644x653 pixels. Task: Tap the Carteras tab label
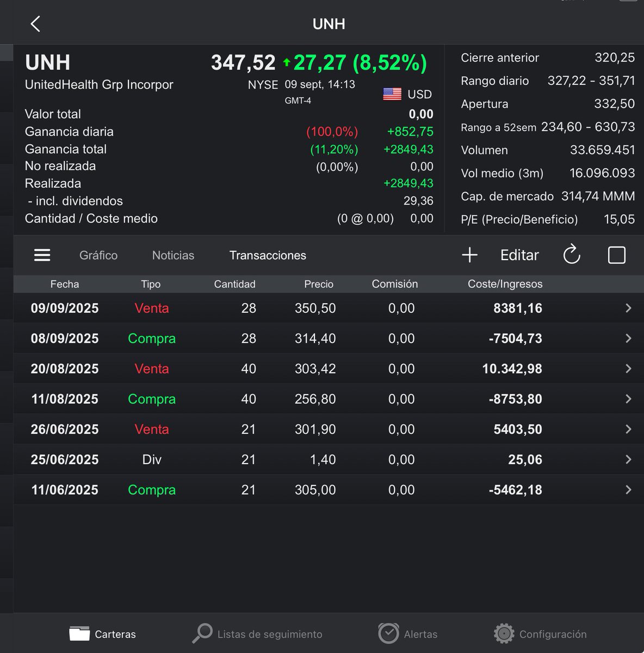(x=115, y=634)
